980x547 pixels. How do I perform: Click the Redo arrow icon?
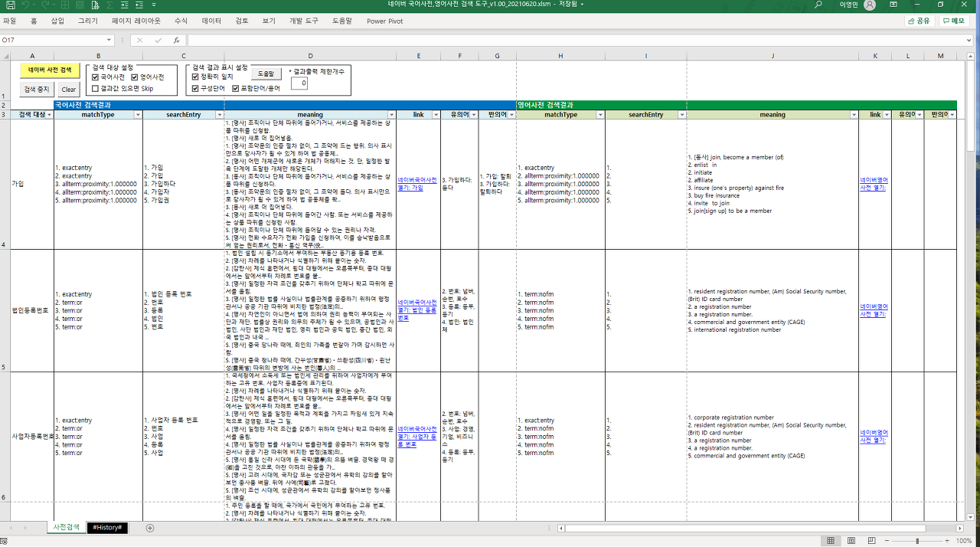(46, 5)
